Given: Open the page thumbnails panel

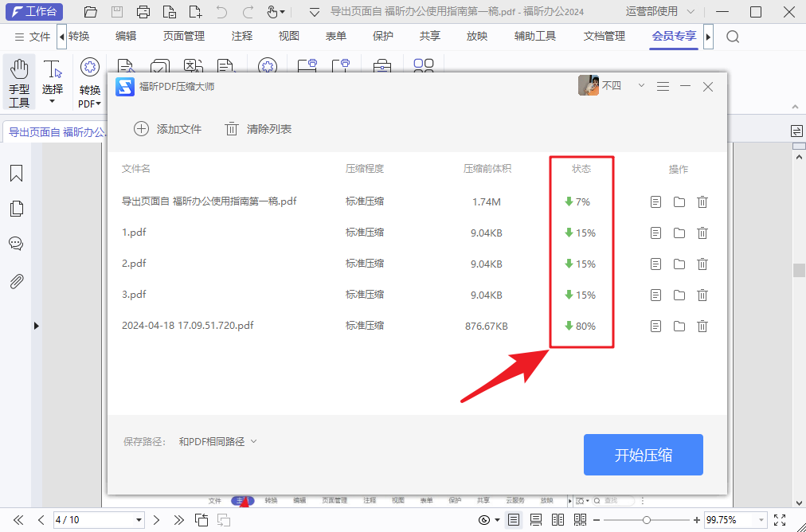Looking at the screenshot, I should click(x=17, y=208).
